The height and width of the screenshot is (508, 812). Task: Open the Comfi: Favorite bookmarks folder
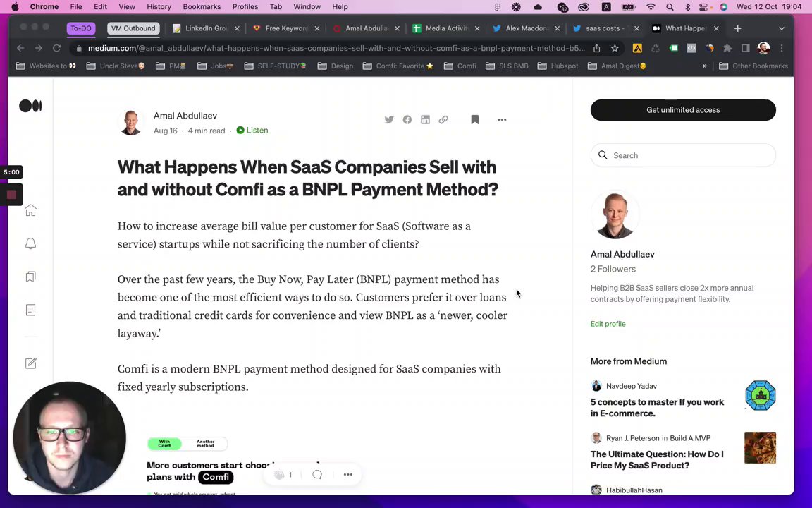point(398,66)
